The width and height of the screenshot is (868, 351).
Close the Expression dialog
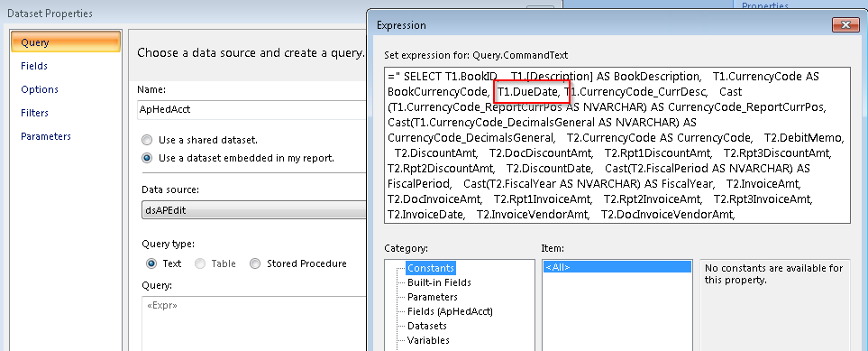point(845,25)
